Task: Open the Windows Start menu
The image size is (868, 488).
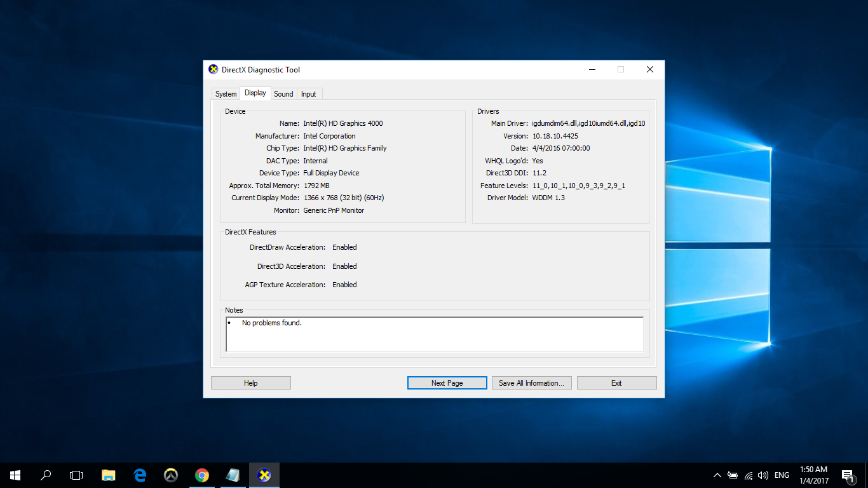Action: tap(15, 475)
